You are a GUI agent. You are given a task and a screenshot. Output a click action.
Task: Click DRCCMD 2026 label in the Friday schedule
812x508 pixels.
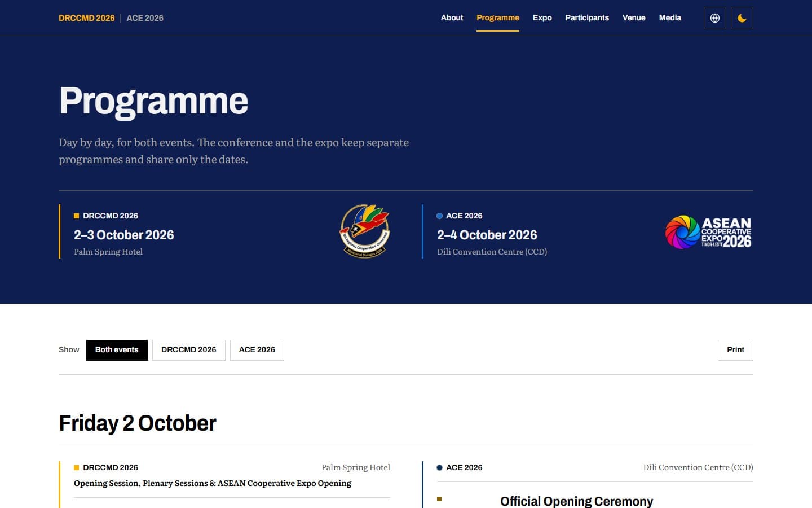coord(111,467)
